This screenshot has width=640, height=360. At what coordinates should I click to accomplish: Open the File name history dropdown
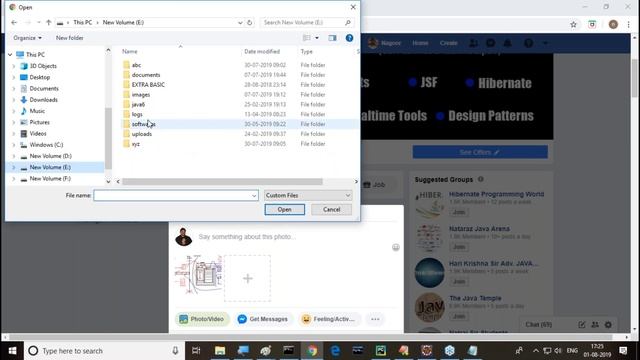point(254,196)
